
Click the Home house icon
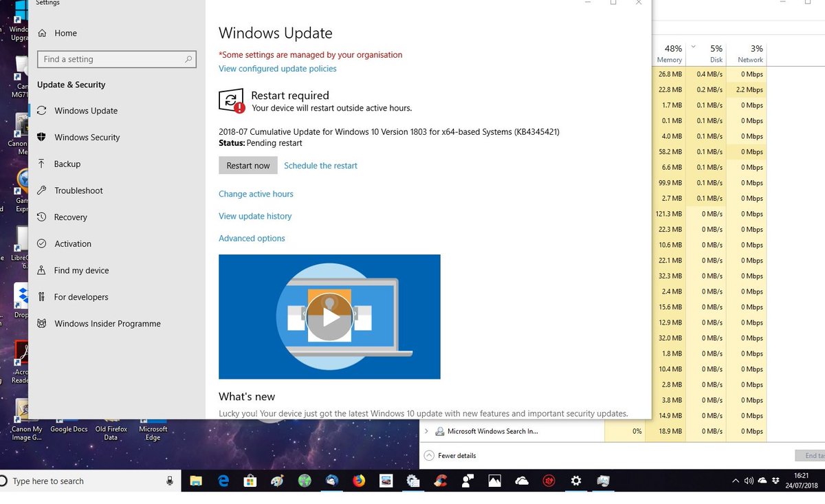(x=43, y=33)
